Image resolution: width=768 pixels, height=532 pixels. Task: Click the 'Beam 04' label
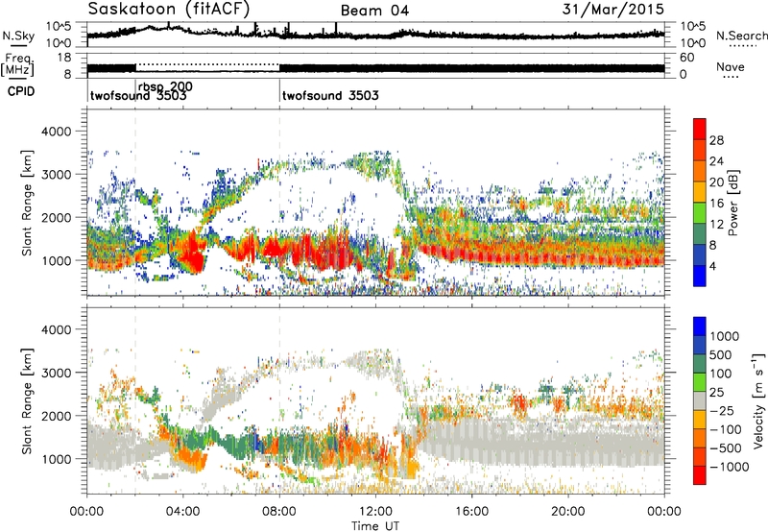coord(374,11)
